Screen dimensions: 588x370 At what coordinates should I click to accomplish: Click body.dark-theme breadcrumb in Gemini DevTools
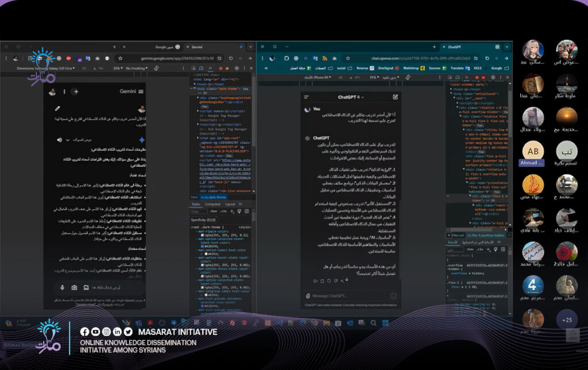214,197
